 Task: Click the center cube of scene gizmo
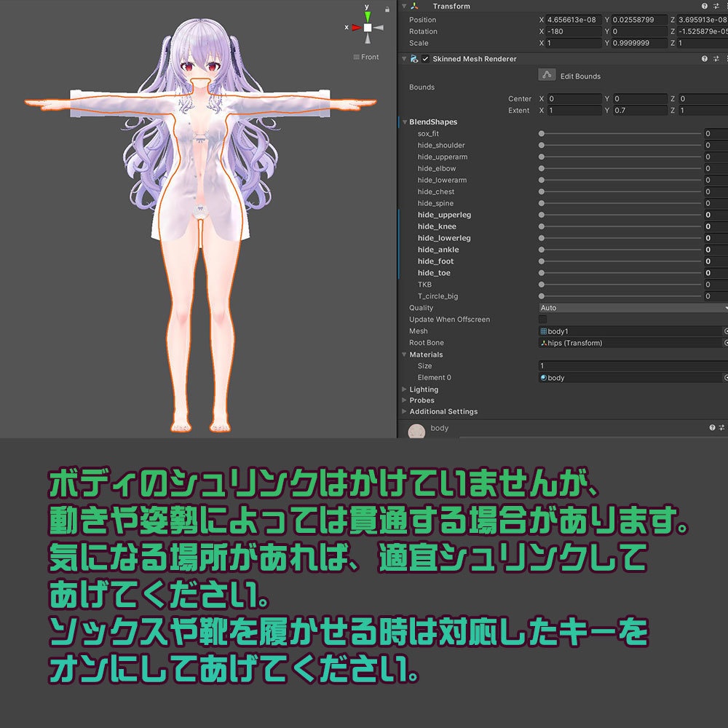tap(368, 28)
